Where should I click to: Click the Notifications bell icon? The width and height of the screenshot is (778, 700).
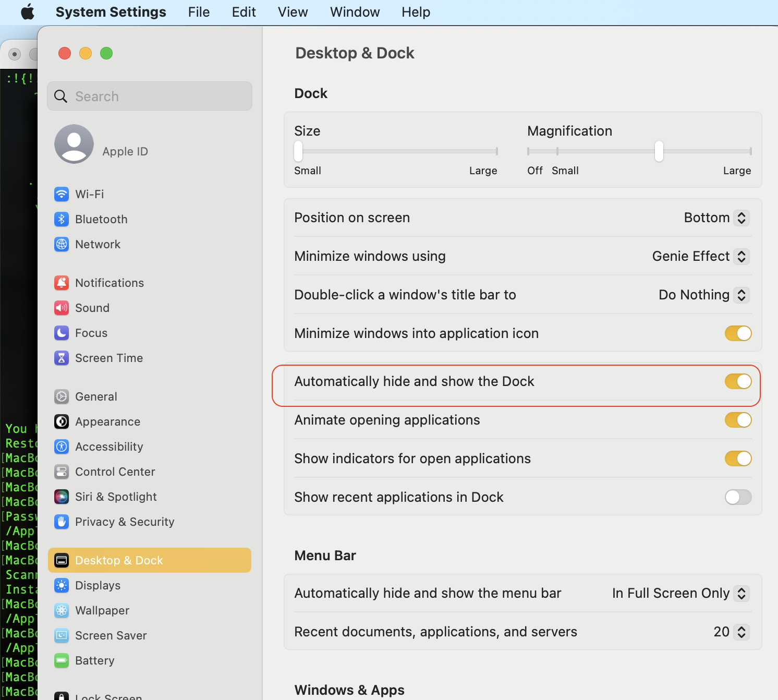coord(62,283)
